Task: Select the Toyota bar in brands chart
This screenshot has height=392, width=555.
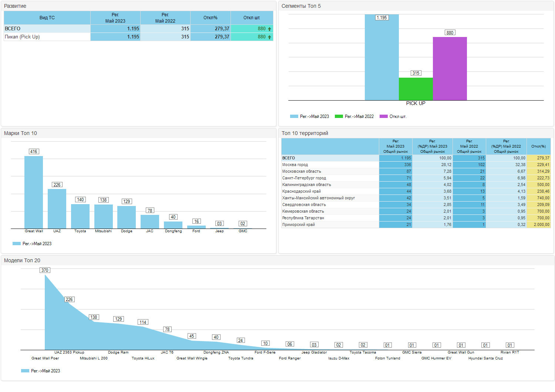Action: tap(80, 216)
